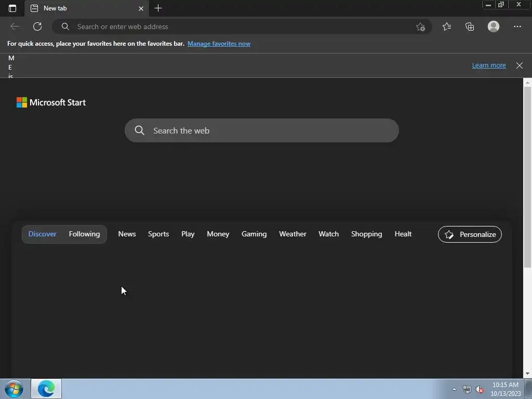Screen dimensions: 532x399
Task: Focus the Search the web box
Action: coord(262,130)
